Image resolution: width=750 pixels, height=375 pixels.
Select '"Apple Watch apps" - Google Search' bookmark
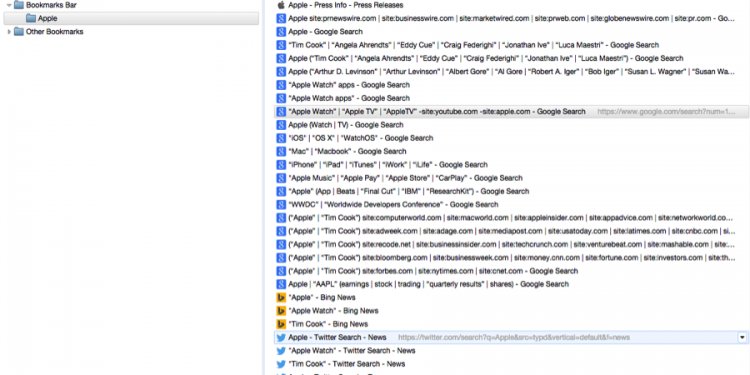tap(349, 98)
